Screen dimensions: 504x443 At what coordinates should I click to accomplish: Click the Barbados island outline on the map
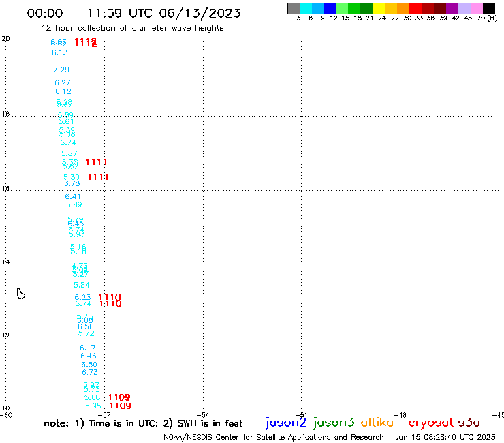tap(20, 294)
